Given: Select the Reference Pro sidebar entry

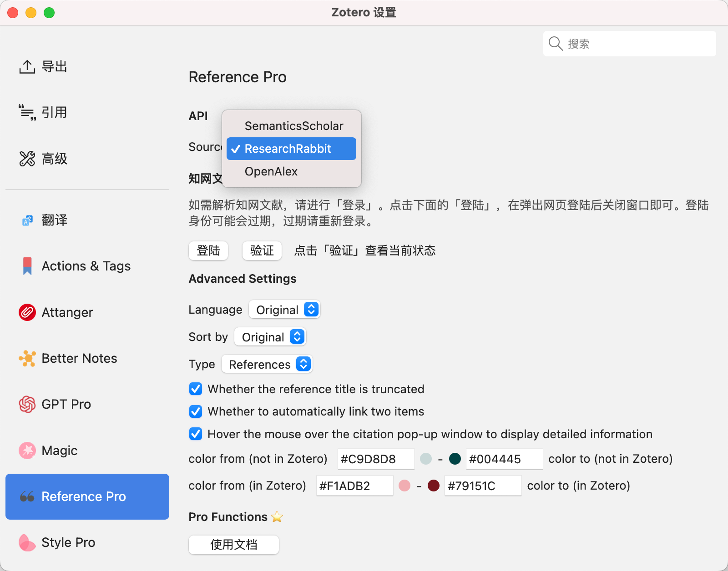Looking at the screenshot, I should click(x=87, y=496).
